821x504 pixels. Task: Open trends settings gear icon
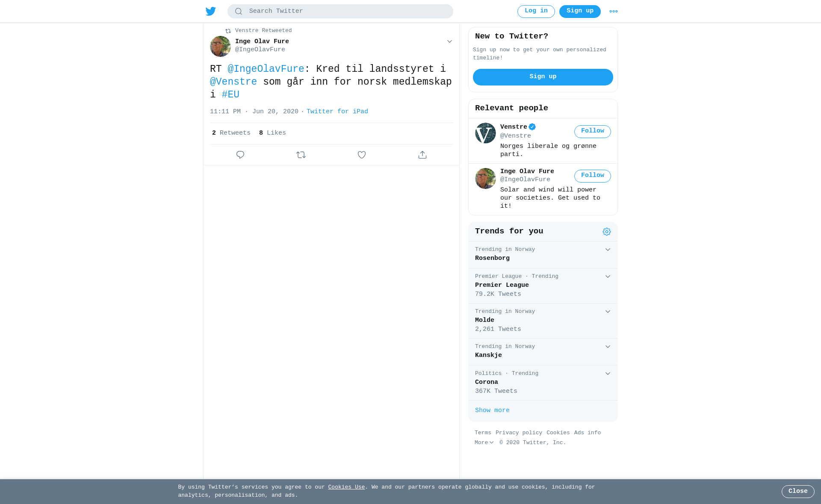[x=607, y=232]
